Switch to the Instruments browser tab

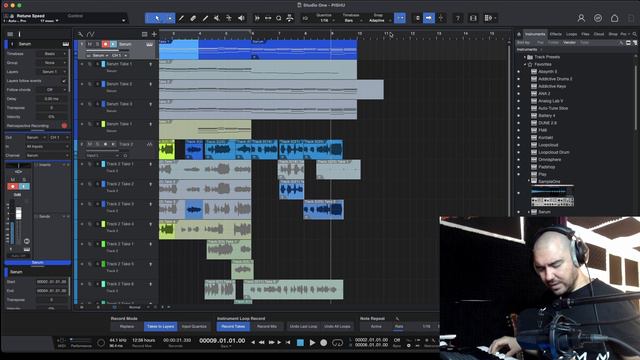point(535,34)
